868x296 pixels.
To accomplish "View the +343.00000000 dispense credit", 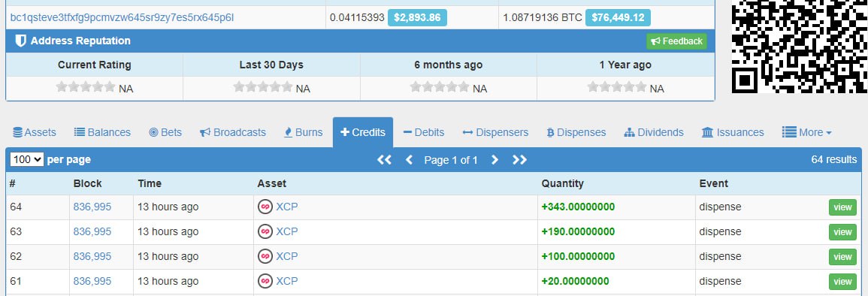I will pyautogui.click(x=842, y=207).
